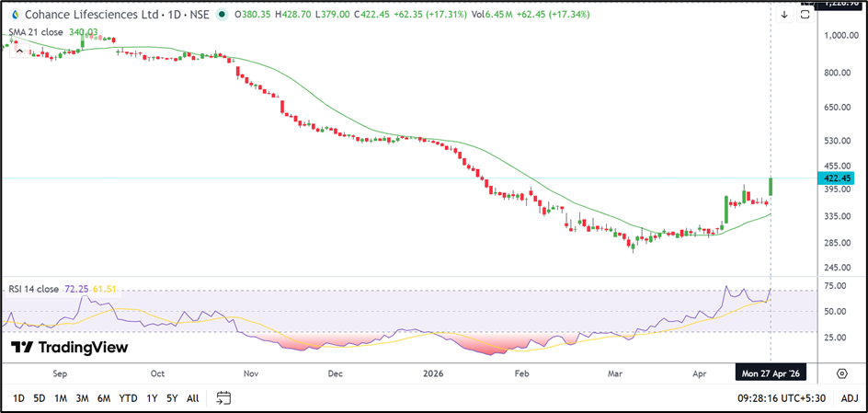Screen dimensions: 868x413
Task: Select the RSI 14 close indicator label
Action: coord(32,289)
